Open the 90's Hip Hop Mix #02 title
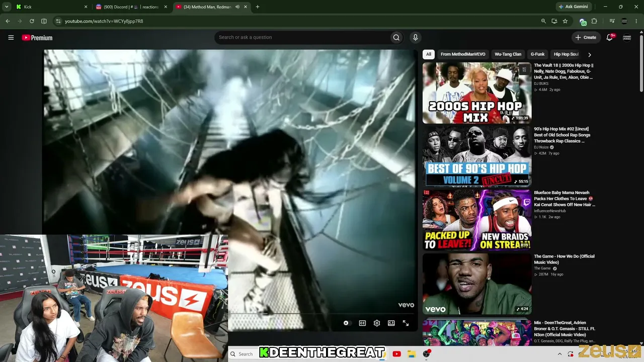Screen dimensions: 644x362 click(562, 135)
